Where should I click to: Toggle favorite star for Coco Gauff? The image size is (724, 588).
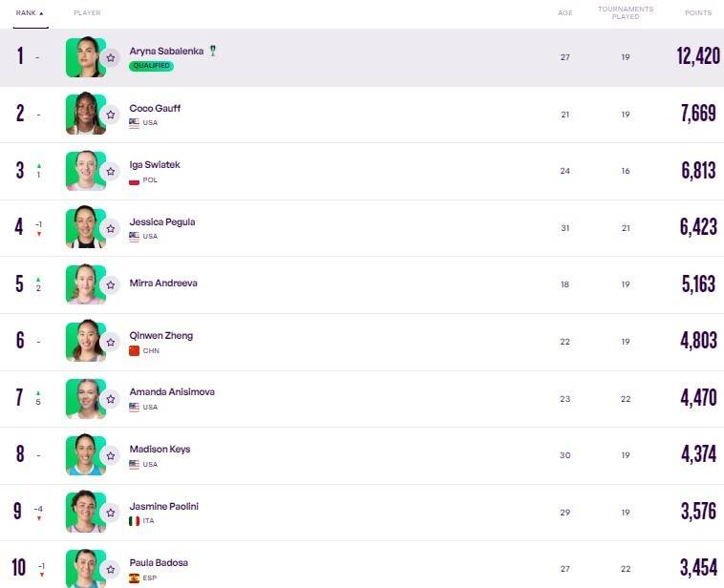110,115
